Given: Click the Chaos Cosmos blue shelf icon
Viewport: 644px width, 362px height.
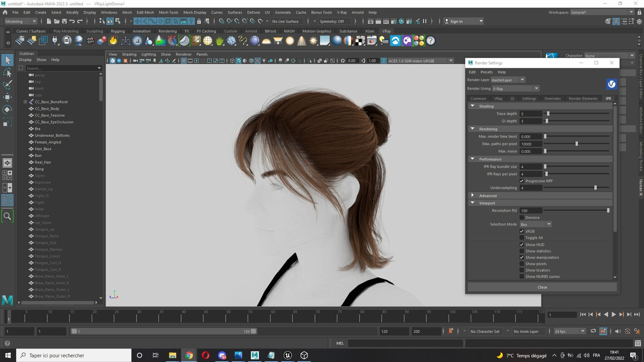Looking at the screenshot, I should [395, 41].
